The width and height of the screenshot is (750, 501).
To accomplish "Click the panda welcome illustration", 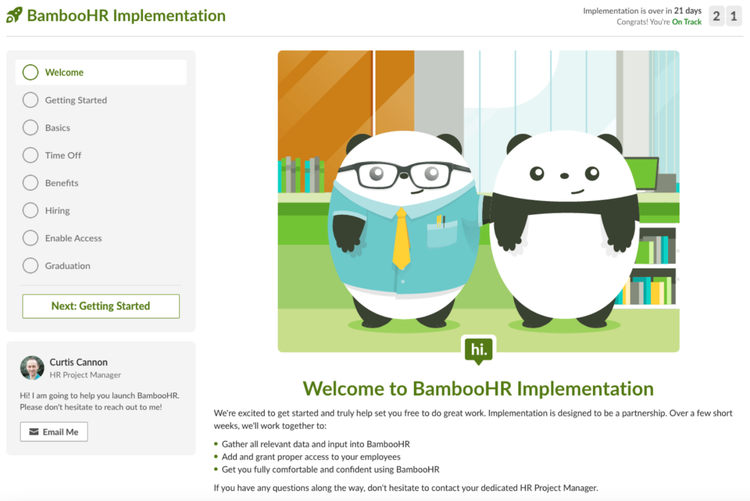I will coord(478,201).
